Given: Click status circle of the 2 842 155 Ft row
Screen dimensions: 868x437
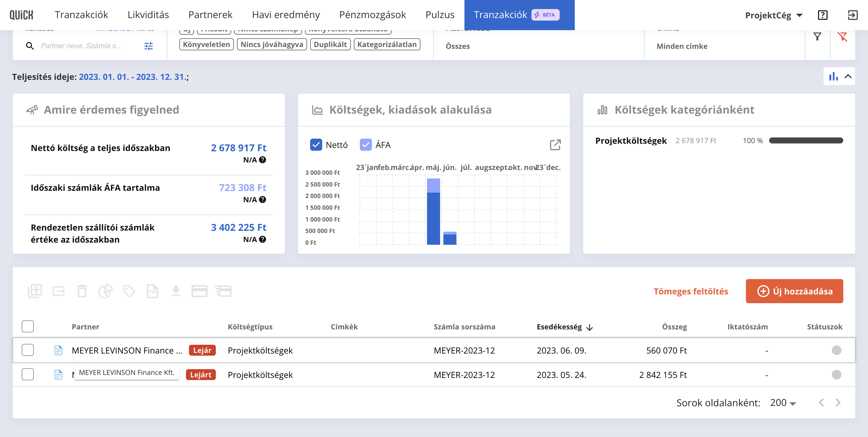Looking at the screenshot, I should [x=836, y=375].
